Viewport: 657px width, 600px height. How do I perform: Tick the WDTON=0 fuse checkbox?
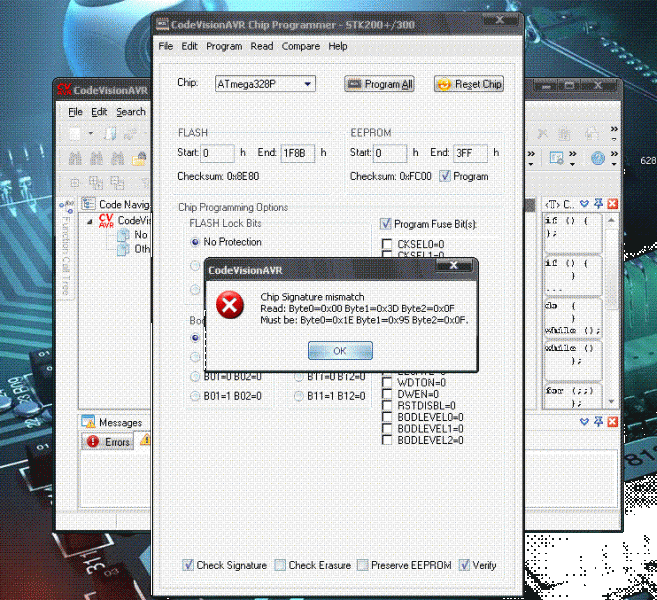point(387,382)
